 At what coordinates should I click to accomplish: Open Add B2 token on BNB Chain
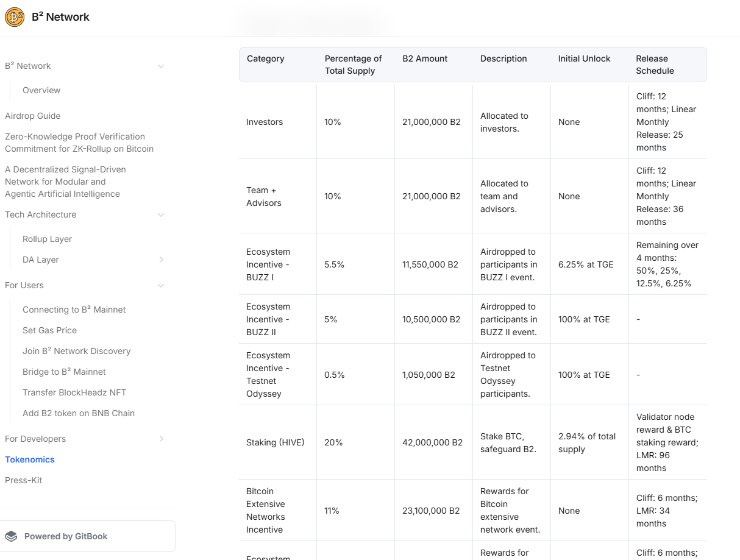79,413
